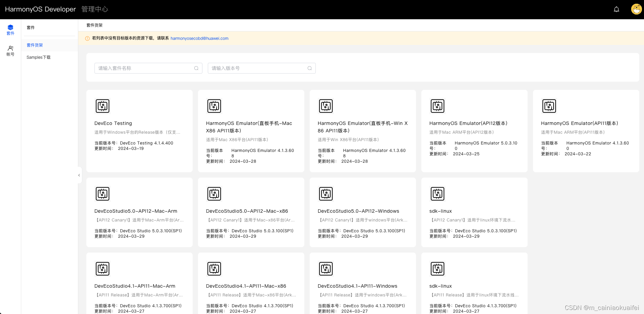Click the DevEcoStudio5.0-API12-Mac-x86 package icon
The image size is (644, 314).
click(214, 194)
